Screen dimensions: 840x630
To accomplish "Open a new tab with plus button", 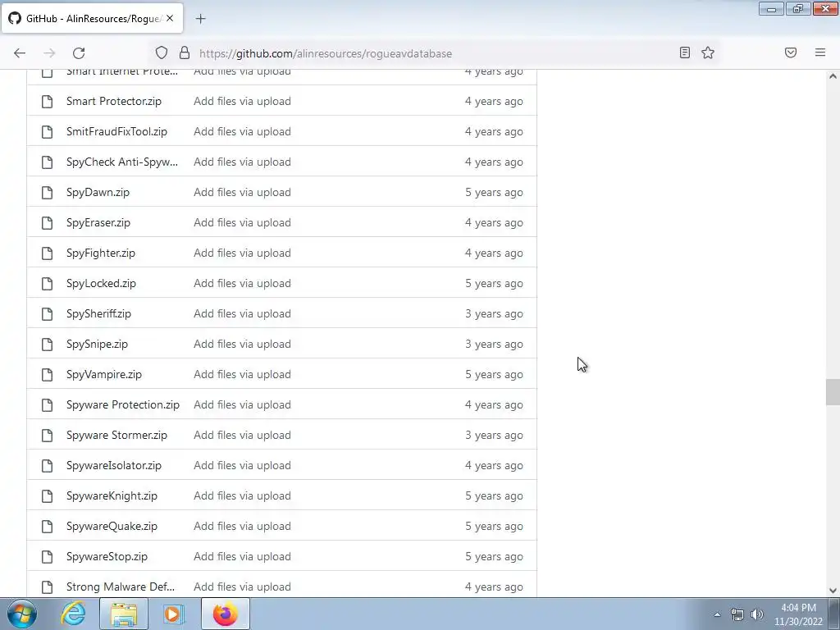I will coord(200,19).
